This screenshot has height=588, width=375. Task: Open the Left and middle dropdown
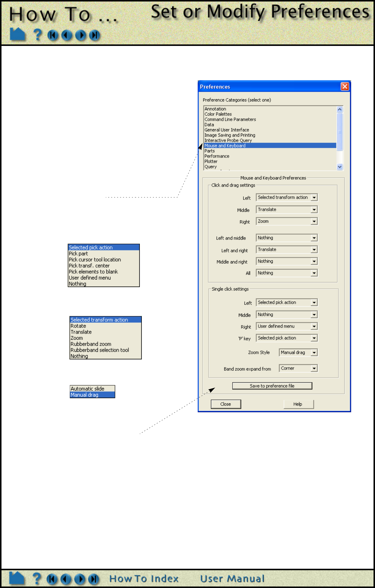click(x=287, y=238)
